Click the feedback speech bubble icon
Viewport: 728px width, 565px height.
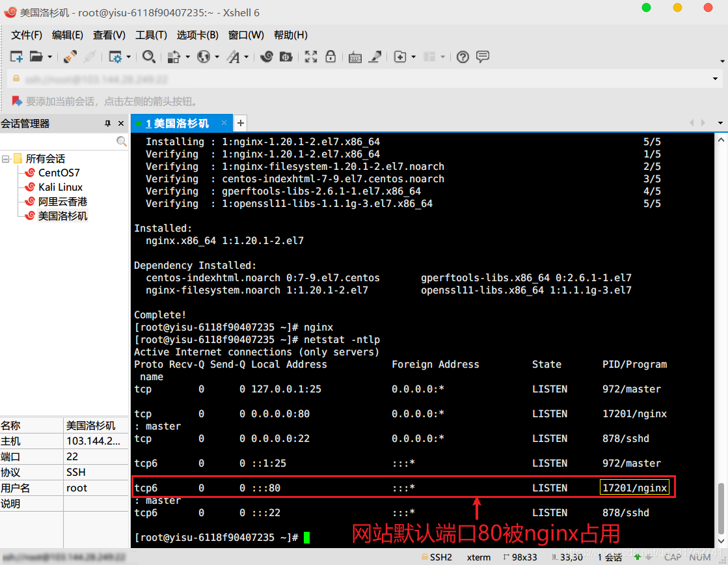coord(483,57)
